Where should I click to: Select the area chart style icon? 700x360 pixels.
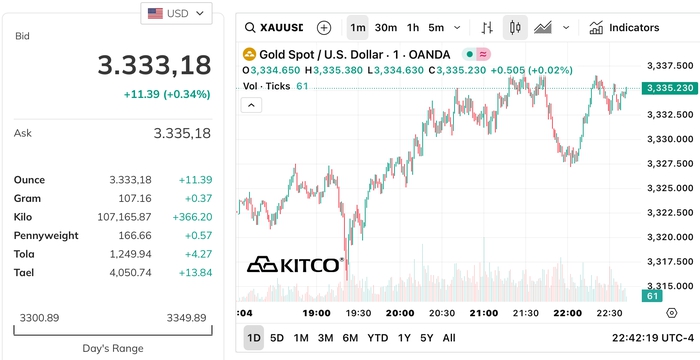coord(542,28)
